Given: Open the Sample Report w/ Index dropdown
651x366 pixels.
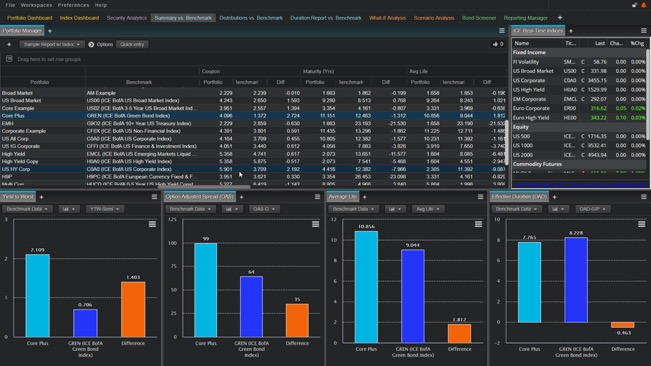Looking at the screenshot, I should 51,44.
